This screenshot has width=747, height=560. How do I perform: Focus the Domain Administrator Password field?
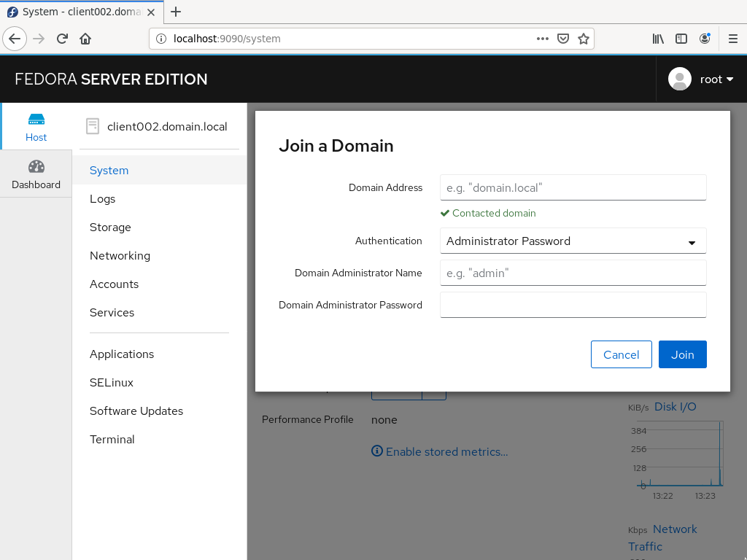[x=573, y=305]
